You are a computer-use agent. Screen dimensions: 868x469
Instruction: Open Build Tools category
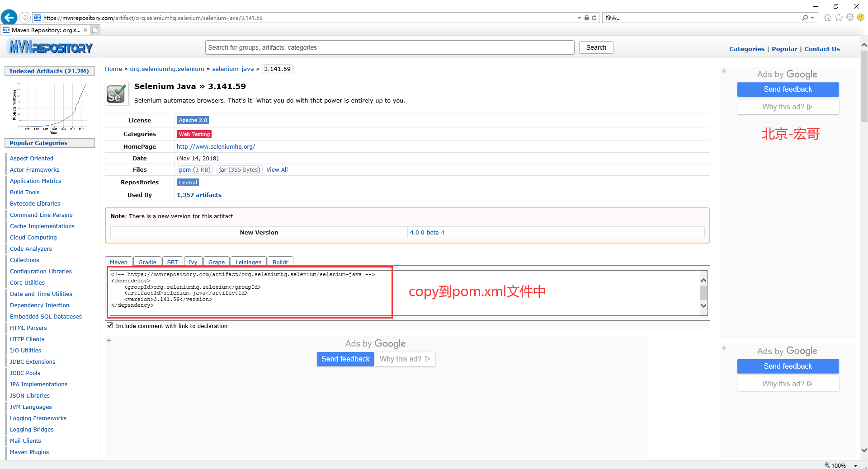(x=25, y=192)
